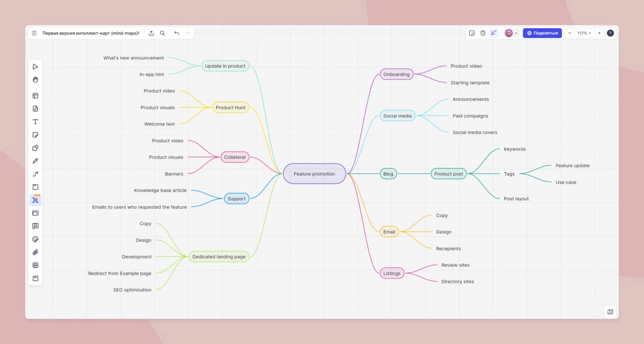644x344 pixels.
Task: Click the Directory sites leaf text
Action: [458, 282]
